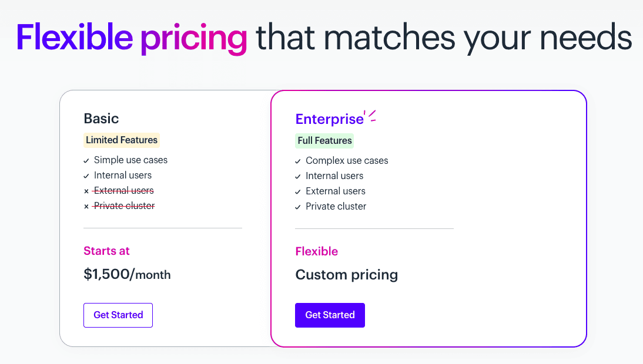
Task: Select the Enterprise plan title
Action: pos(329,119)
